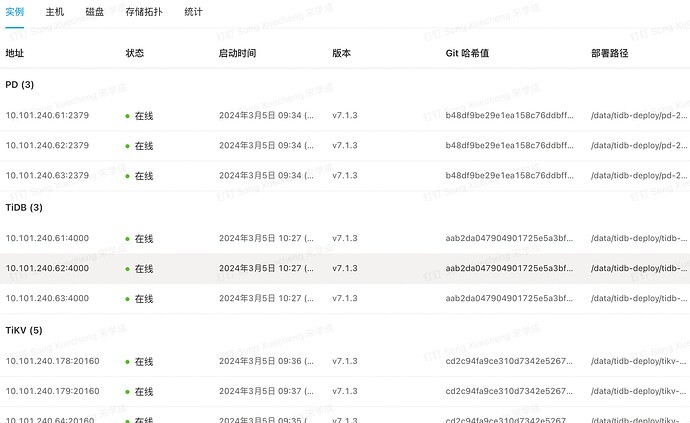This screenshot has width=690, height=423.
Task: Click Git hash of 10.101.240.62:4000
Action: pos(509,268)
